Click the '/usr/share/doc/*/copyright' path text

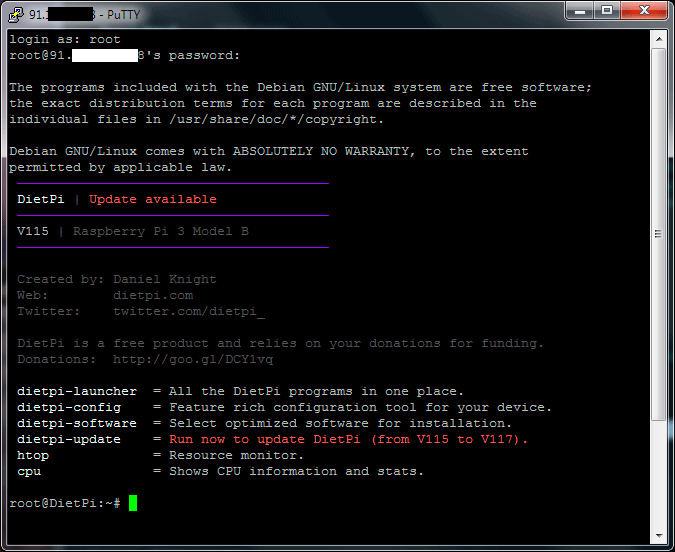(x=273, y=119)
